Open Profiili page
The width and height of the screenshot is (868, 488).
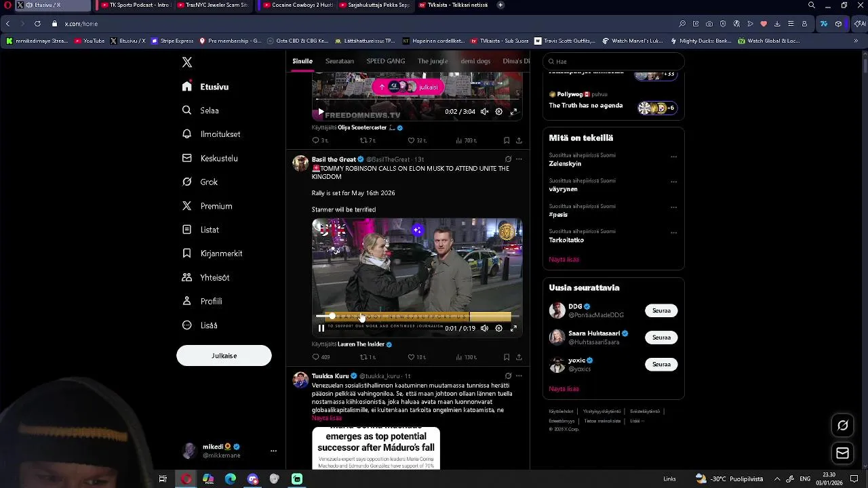[x=202, y=301]
